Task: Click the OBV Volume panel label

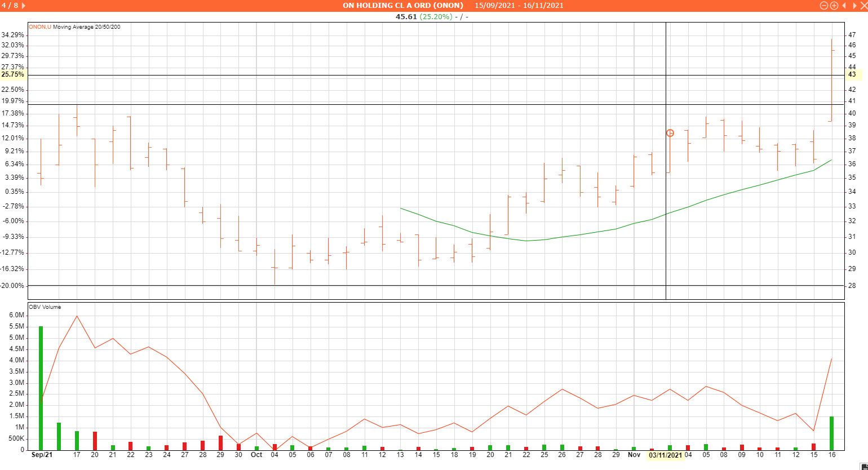Action: click(45, 307)
